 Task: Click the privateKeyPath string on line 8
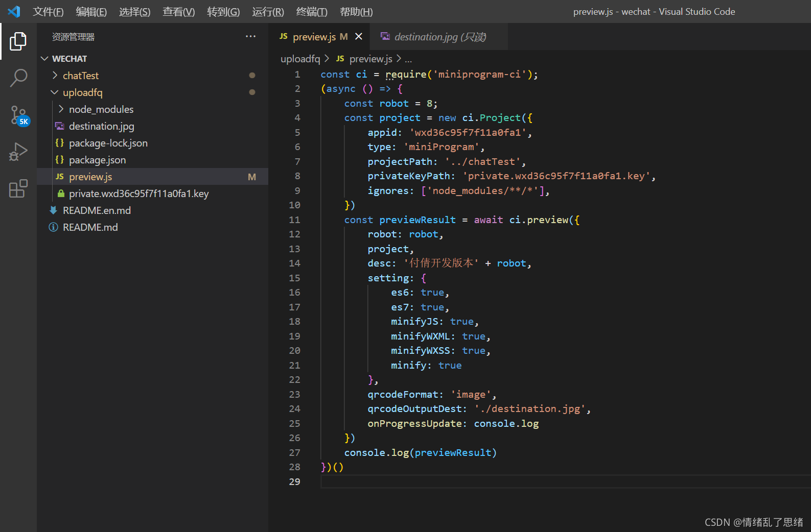pos(557,176)
